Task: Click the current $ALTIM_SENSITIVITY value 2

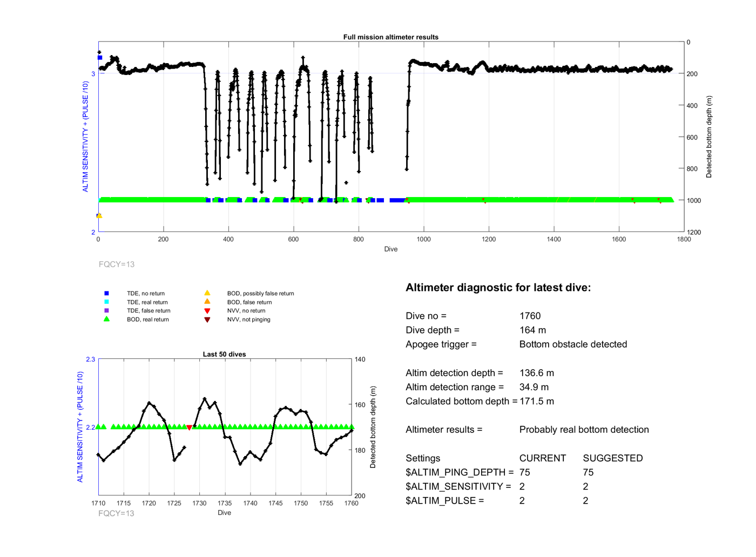Action: tap(522, 486)
